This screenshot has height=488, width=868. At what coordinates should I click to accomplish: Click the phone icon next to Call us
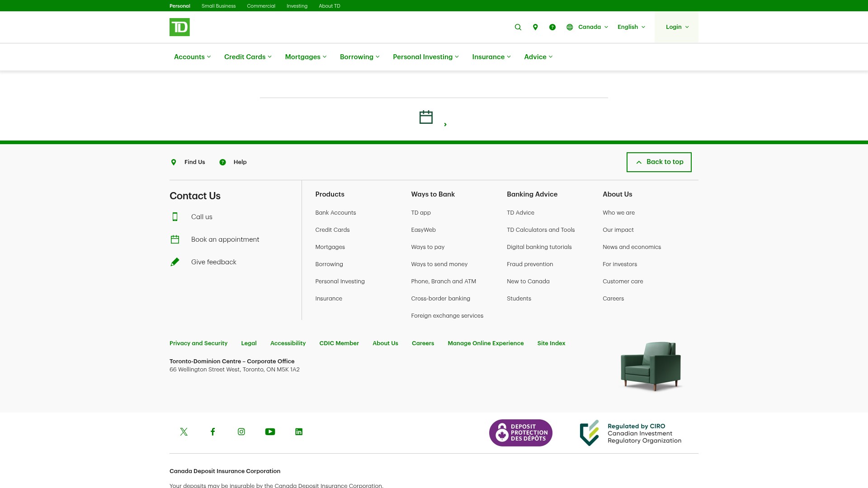tap(175, 217)
